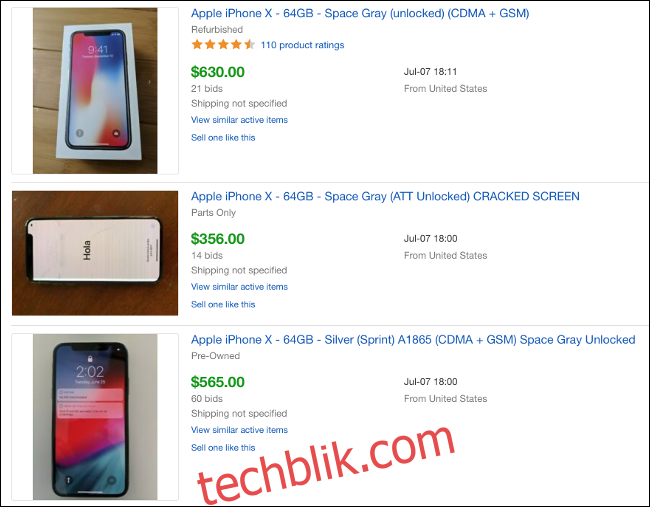Click the $630.00 sold price

(218, 72)
